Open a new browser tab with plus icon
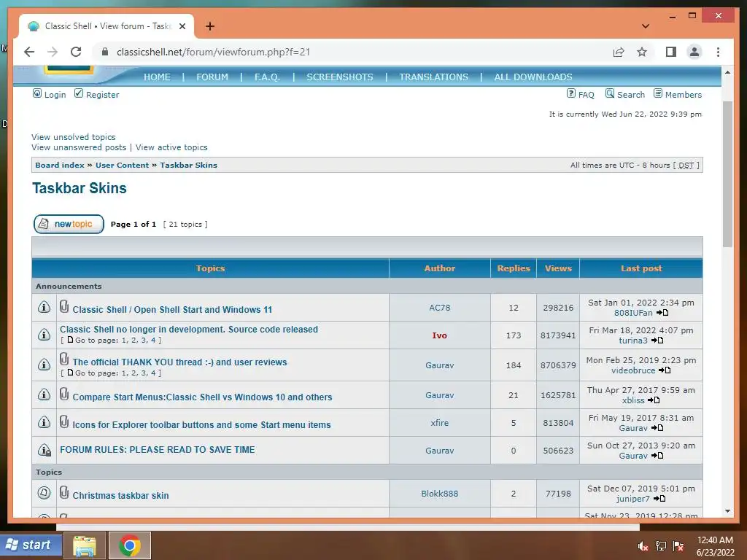The image size is (747, 560). pyautogui.click(x=209, y=26)
